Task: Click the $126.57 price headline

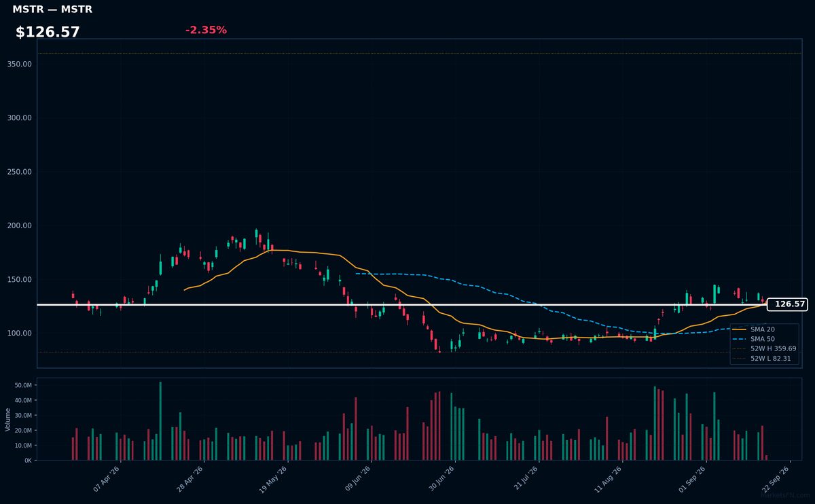Action: pos(48,32)
